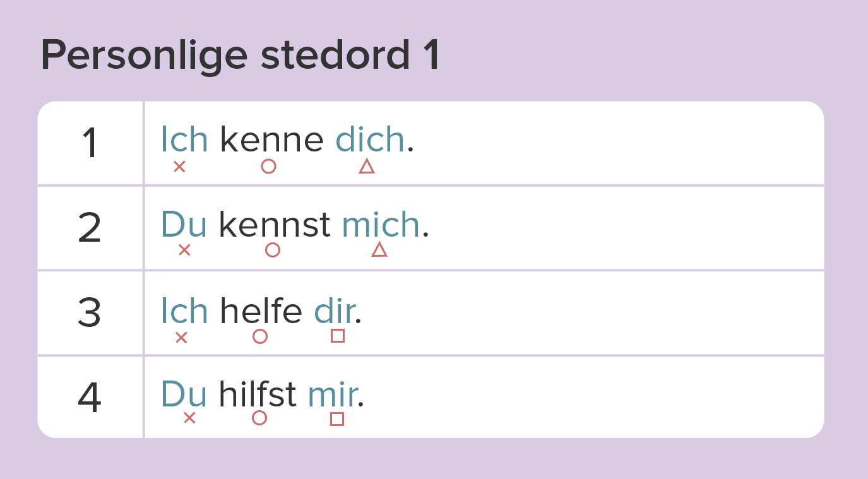
Task: Click row number 4 cell
Action: [x=90, y=398]
